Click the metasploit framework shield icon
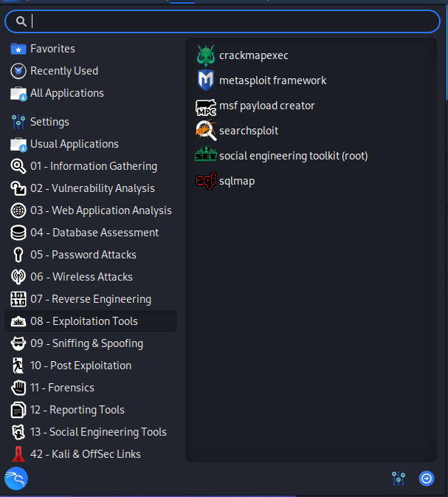448x497 pixels. click(x=206, y=80)
